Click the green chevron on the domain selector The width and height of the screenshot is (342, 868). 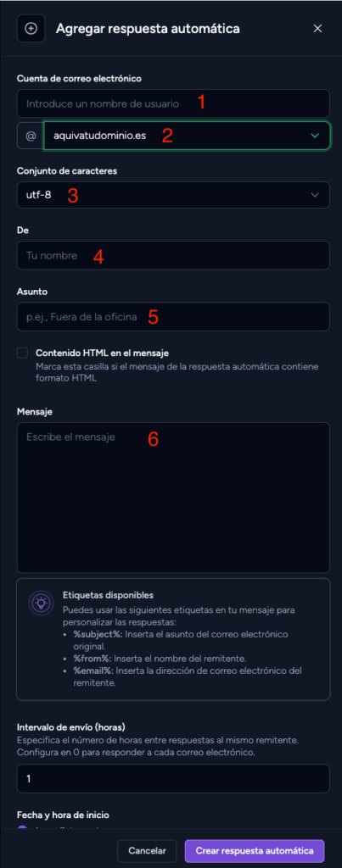click(x=315, y=136)
